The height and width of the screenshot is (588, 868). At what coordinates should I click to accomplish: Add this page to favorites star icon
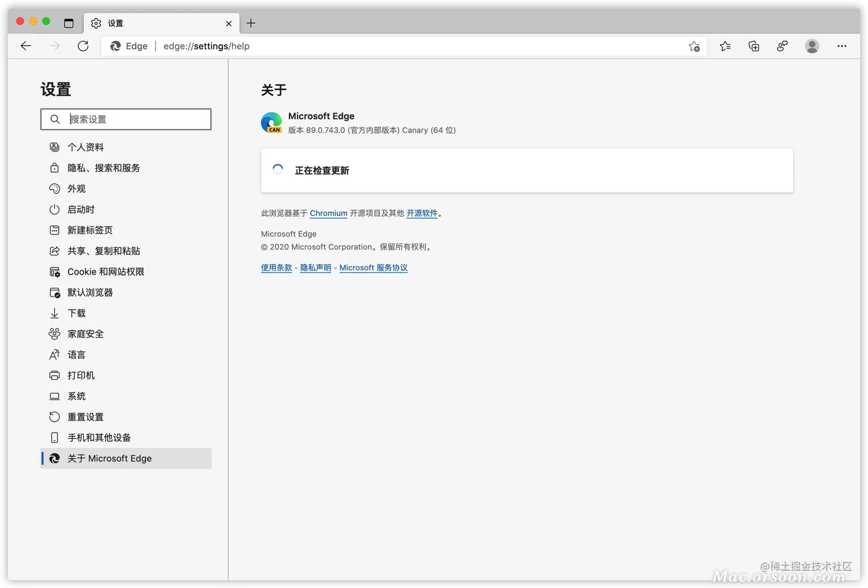point(694,46)
